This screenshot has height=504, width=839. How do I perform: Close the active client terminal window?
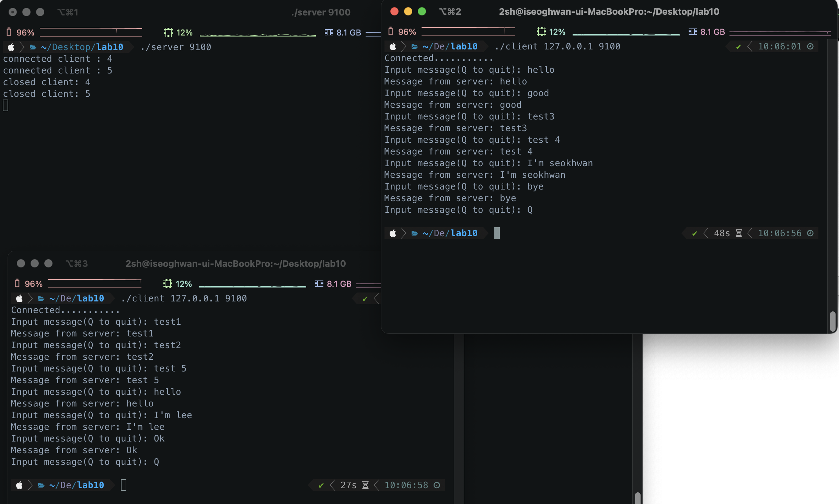click(394, 12)
